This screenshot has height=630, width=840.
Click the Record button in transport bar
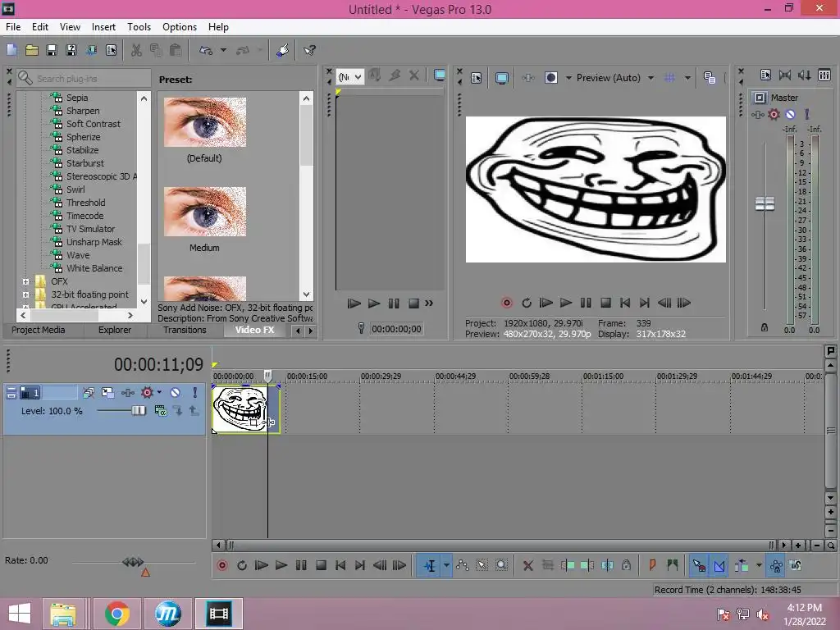221,566
